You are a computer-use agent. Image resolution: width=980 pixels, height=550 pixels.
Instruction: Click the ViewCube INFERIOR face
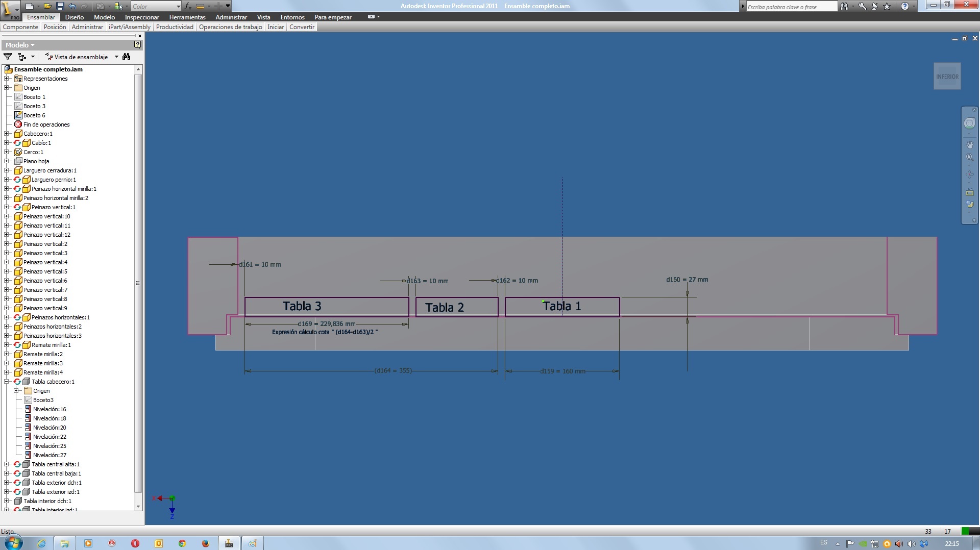point(947,77)
